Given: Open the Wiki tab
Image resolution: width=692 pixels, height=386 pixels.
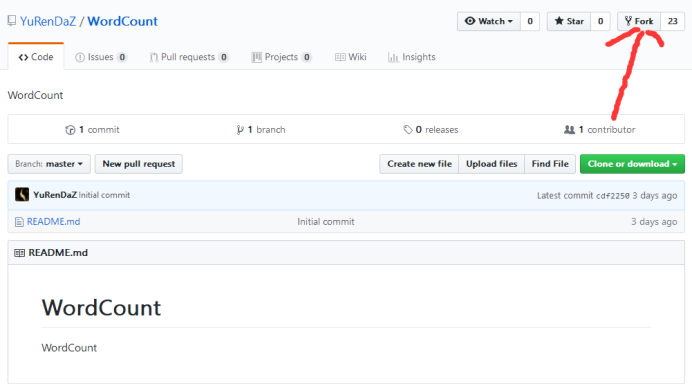Looking at the screenshot, I should [x=351, y=57].
